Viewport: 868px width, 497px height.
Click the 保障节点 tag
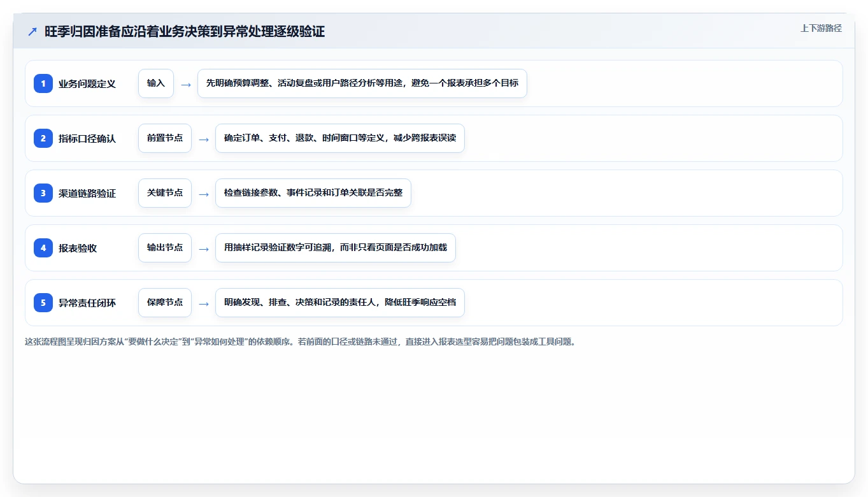[x=165, y=303]
